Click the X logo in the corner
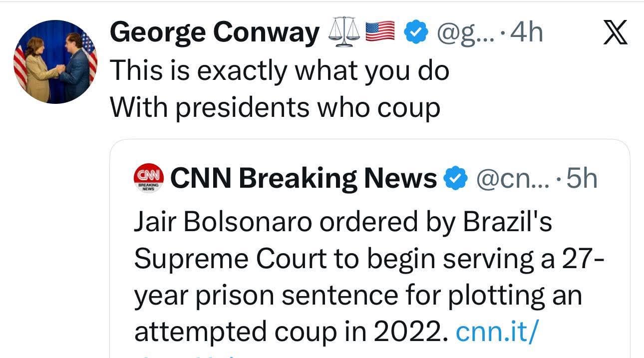 click(x=615, y=34)
